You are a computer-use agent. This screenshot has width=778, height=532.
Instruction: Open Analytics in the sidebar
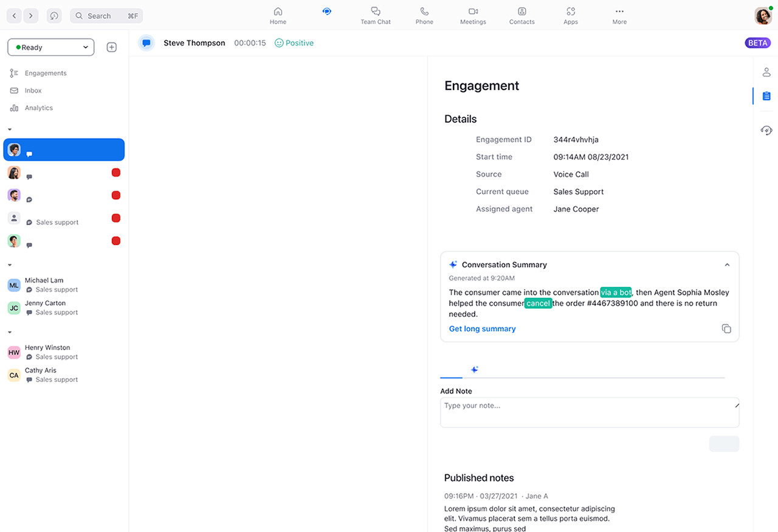pyautogui.click(x=38, y=108)
